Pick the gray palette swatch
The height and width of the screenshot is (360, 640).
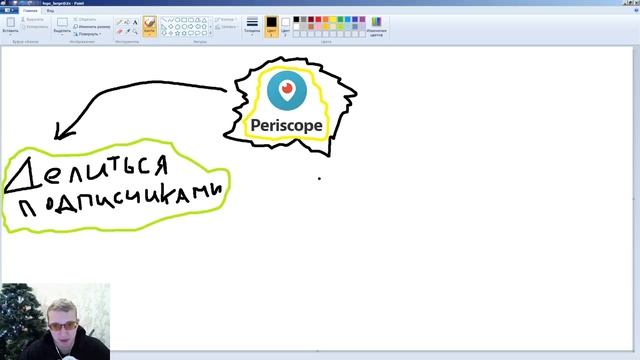coord(304,19)
